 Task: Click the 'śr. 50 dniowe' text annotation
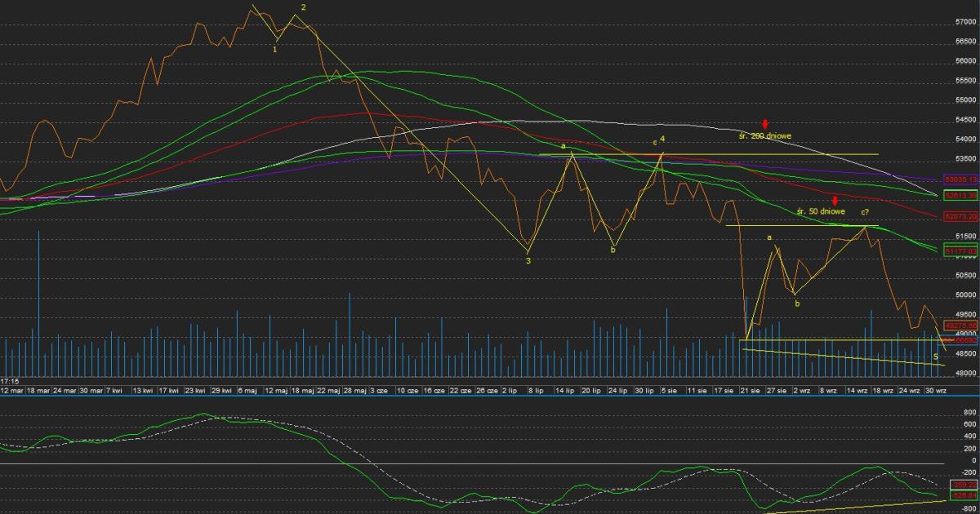point(820,211)
